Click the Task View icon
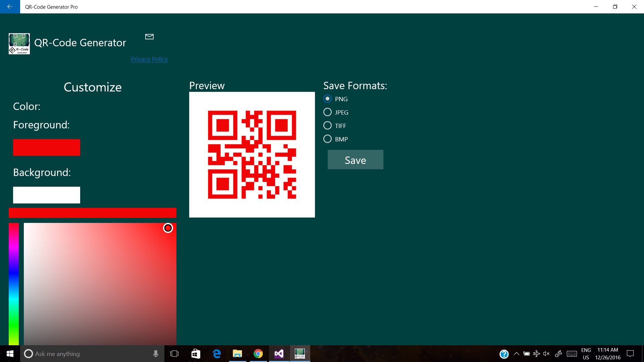 pos(174,354)
